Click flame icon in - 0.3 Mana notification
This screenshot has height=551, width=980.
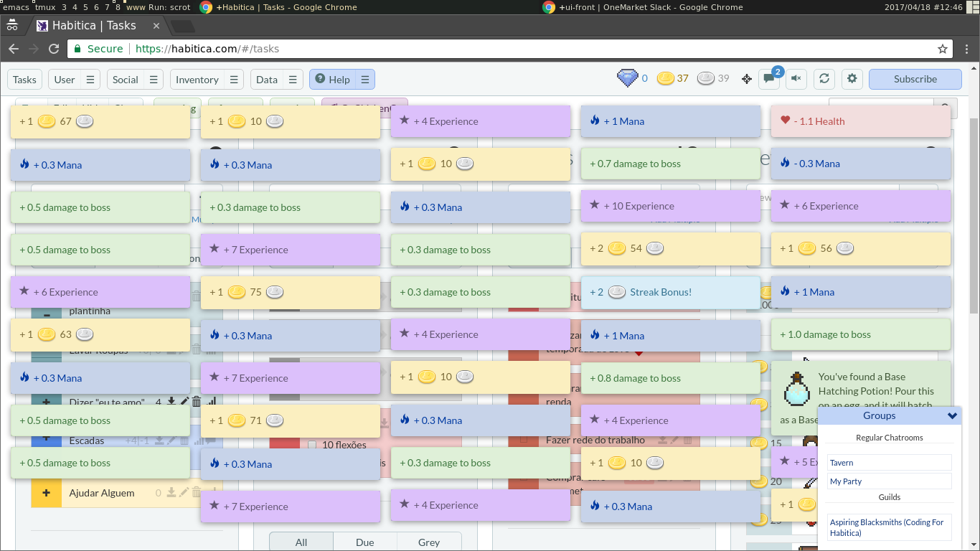[x=785, y=163]
